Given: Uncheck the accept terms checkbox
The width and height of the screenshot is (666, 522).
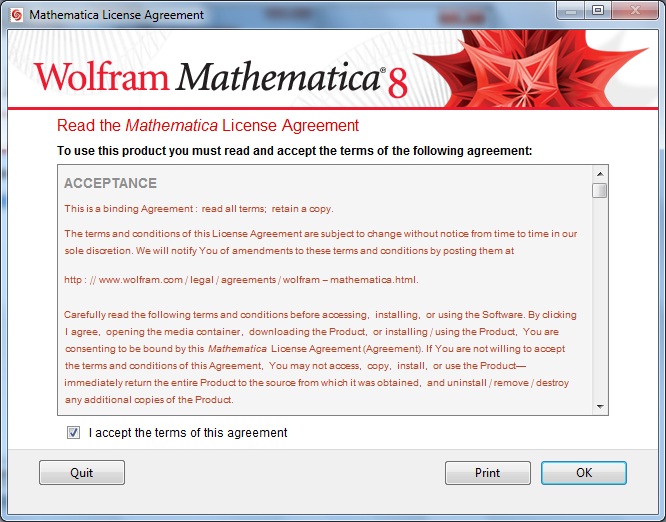Looking at the screenshot, I should pyautogui.click(x=73, y=433).
